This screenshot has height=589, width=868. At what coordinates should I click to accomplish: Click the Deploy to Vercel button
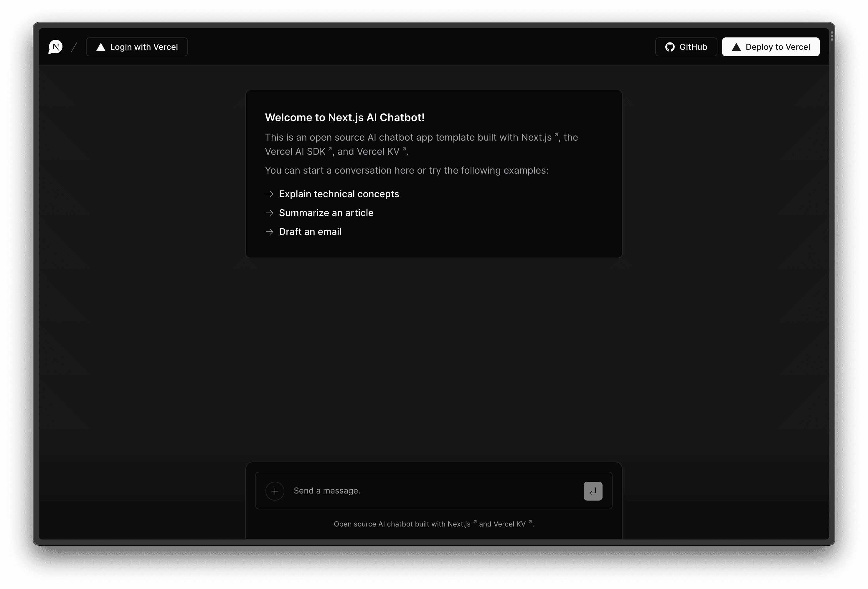tap(770, 47)
